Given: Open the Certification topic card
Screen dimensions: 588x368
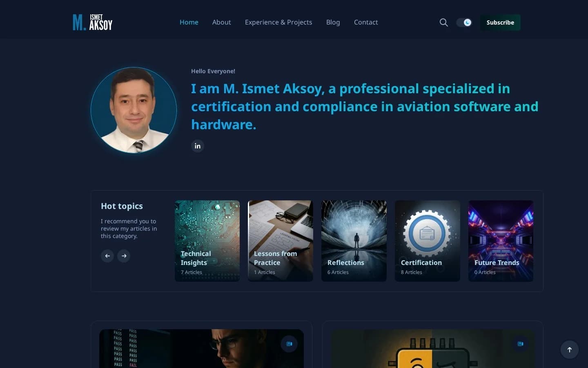Looking at the screenshot, I should (428, 241).
